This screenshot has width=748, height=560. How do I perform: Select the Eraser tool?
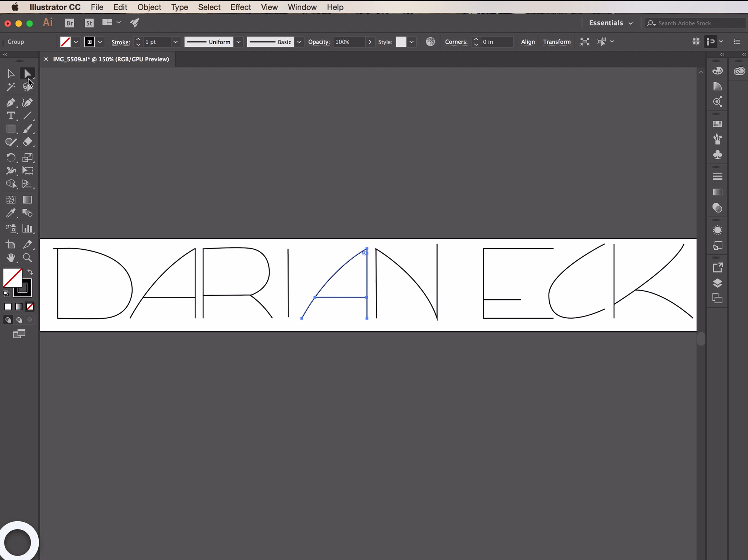(x=27, y=142)
